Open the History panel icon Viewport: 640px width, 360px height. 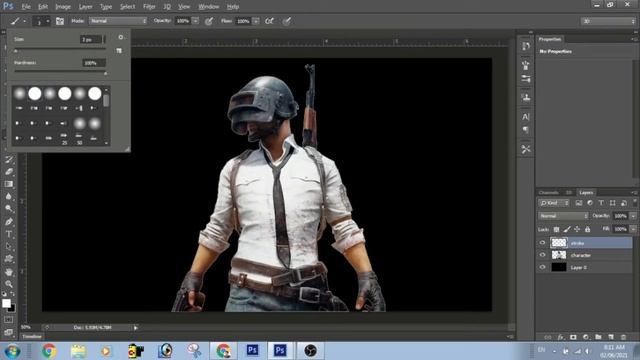click(x=526, y=46)
